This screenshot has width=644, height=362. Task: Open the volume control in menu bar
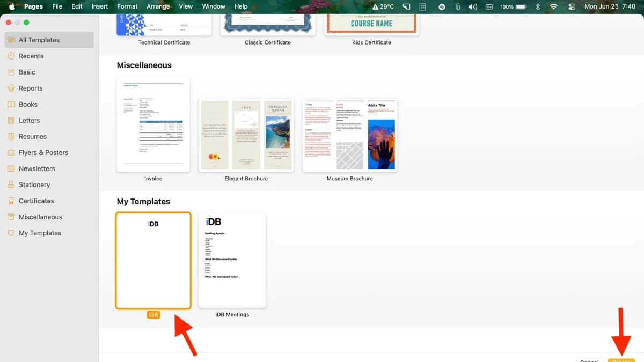pyautogui.click(x=473, y=6)
